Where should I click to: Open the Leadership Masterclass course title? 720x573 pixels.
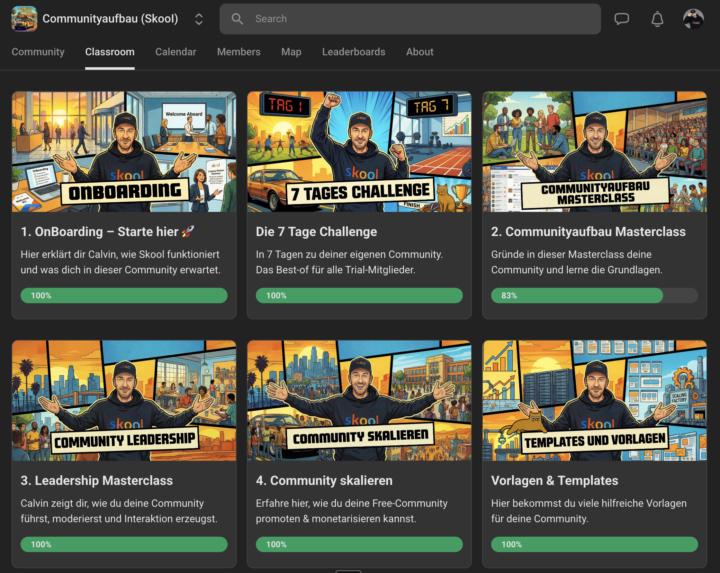point(97,481)
